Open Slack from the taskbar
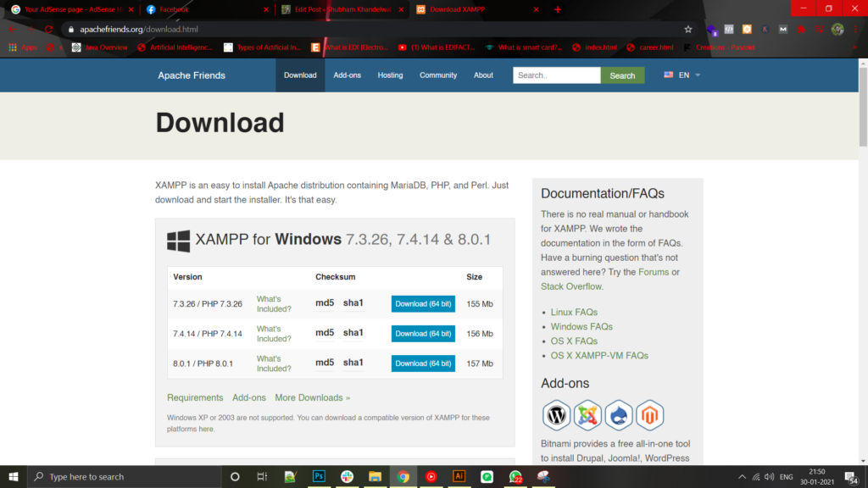This screenshot has width=868, height=488. click(x=347, y=476)
